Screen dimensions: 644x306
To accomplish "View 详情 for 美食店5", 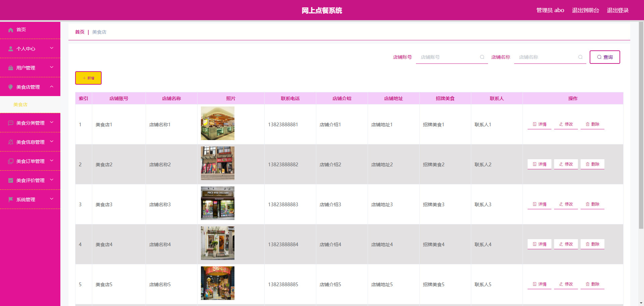I will [539, 284].
